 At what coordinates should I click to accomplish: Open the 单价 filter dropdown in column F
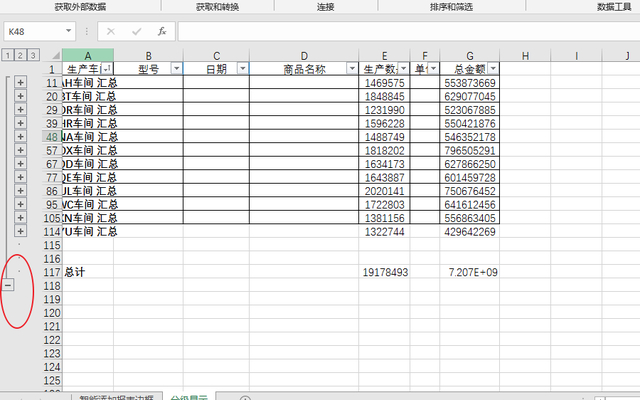433,68
